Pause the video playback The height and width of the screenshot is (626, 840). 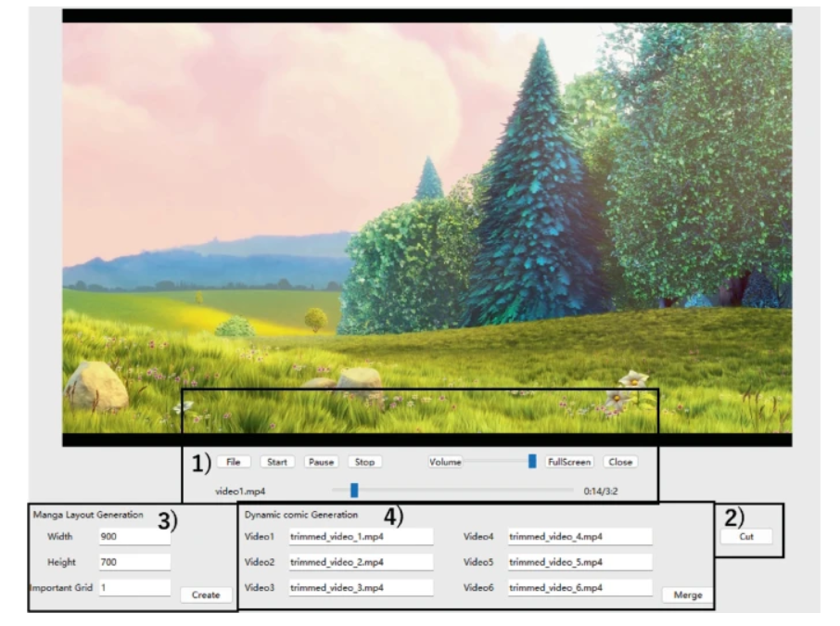coord(321,462)
